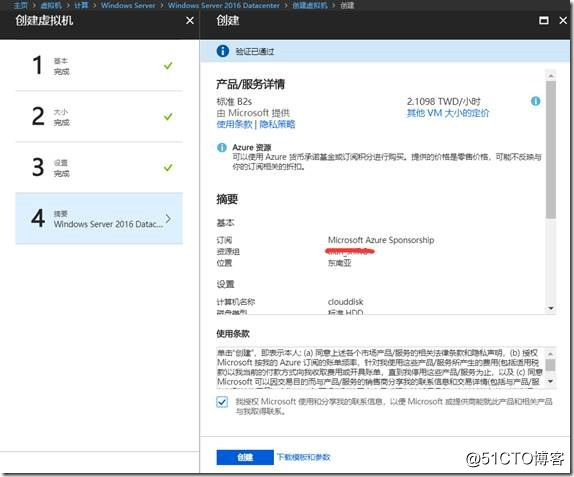Open the 使用条款 link
This screenshot has width=574, height=477.
coord(234,124)
